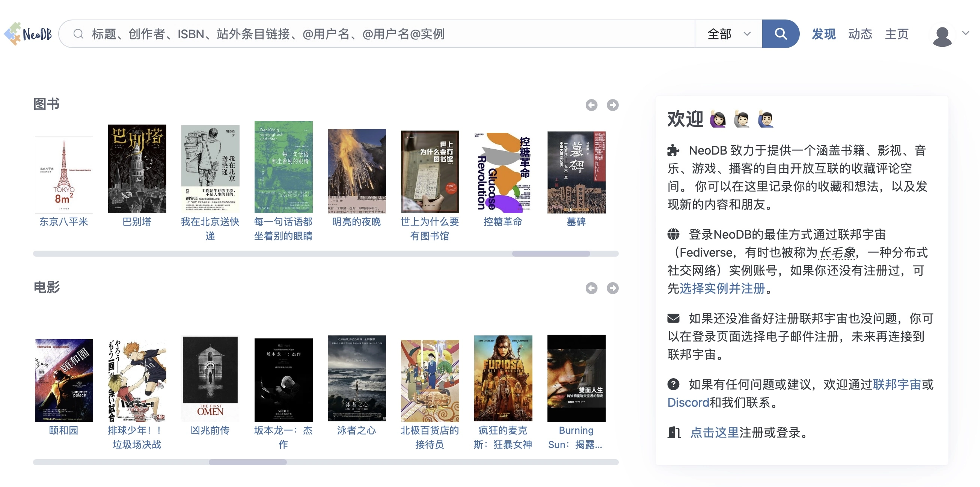
Task: Open the 泳者之心 movie poster
Action: (x=357, y=378)
